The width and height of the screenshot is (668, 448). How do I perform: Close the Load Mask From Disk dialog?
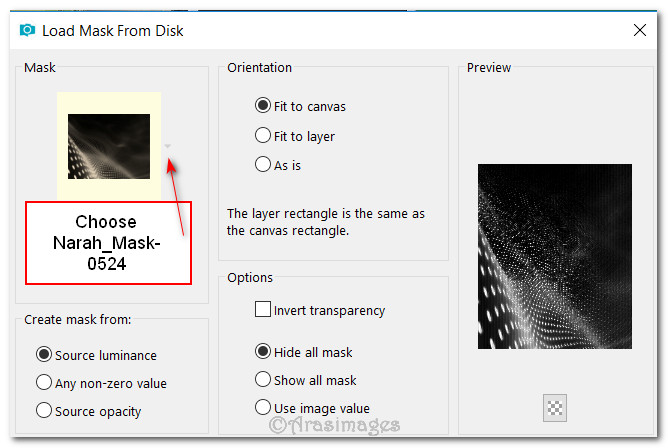click(639, 30)
